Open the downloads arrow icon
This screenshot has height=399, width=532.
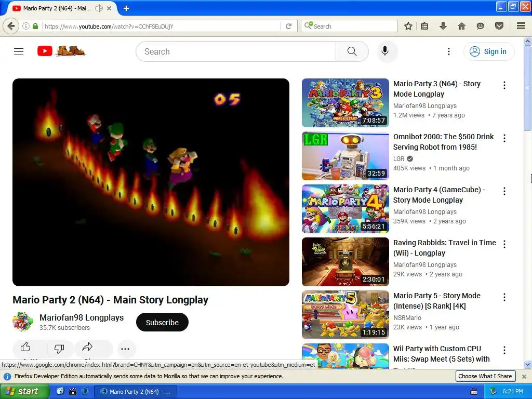click(x=443, y=26)
